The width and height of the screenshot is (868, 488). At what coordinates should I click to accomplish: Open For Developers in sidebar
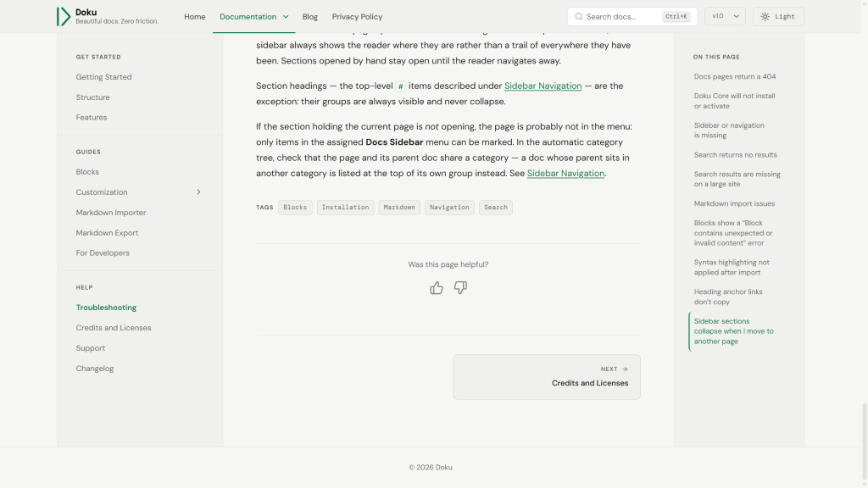click(103, 252)
